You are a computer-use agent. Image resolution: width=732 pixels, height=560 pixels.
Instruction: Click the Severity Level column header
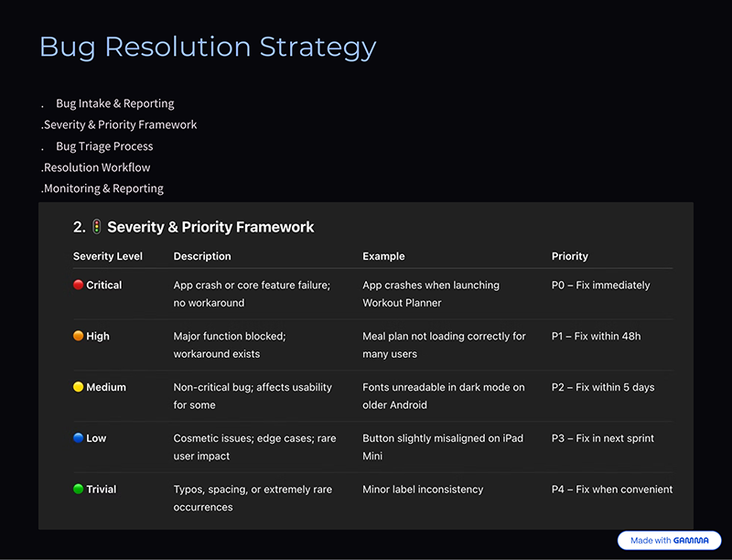pyautogui.click(x=108, y=256)
